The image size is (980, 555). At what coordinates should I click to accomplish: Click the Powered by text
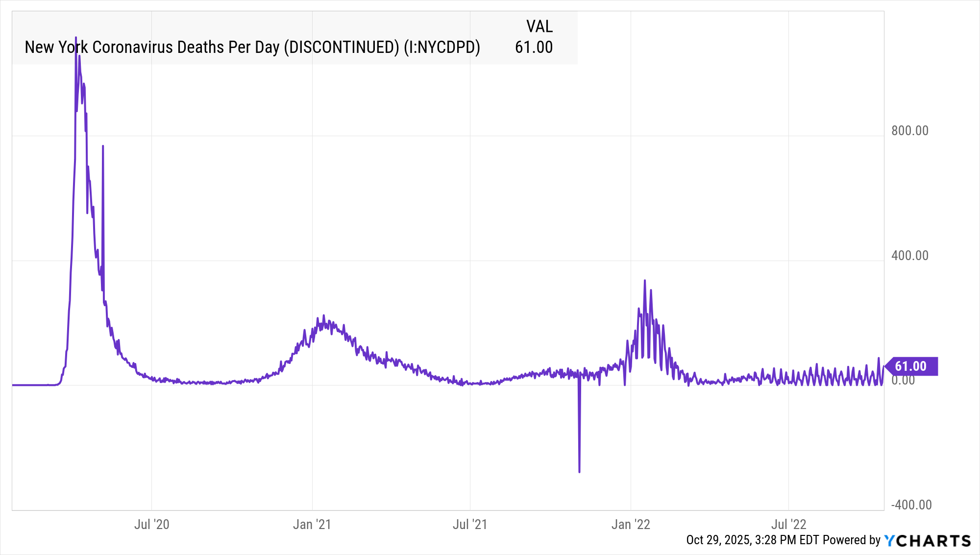tap(852, 540)
